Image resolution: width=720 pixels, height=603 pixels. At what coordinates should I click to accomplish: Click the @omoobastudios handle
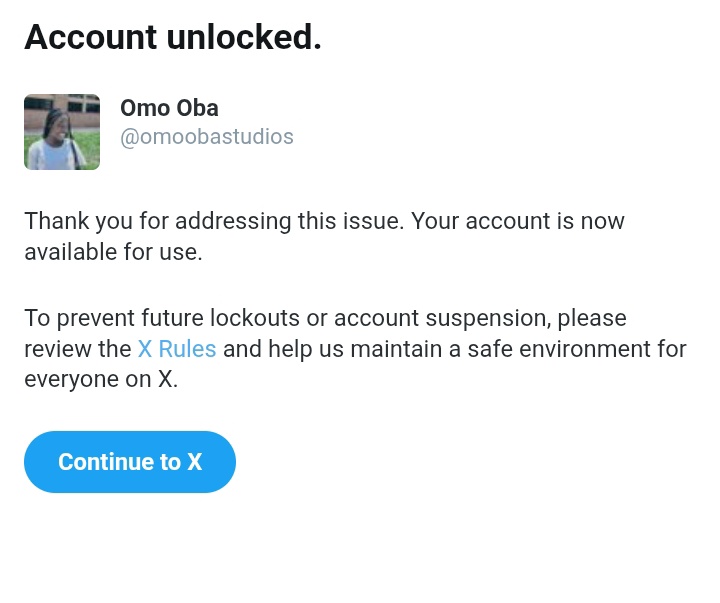(207, 137)
